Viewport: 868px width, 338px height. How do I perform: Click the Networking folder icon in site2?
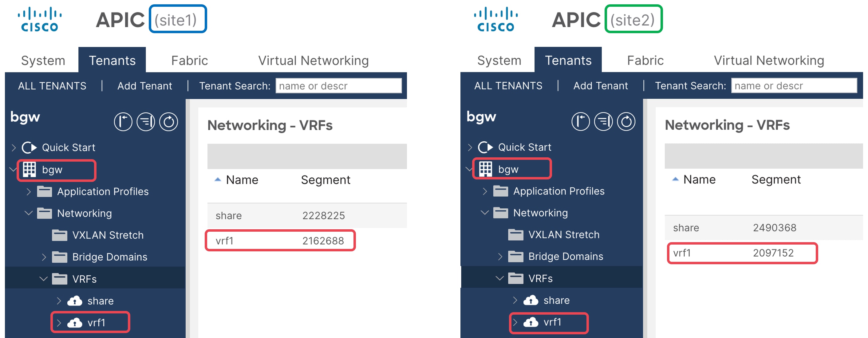[501, 213]
